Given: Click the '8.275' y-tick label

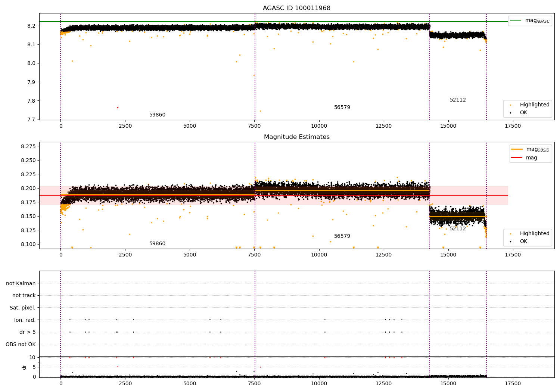Looking at the screenshot, I should (28, 146).
